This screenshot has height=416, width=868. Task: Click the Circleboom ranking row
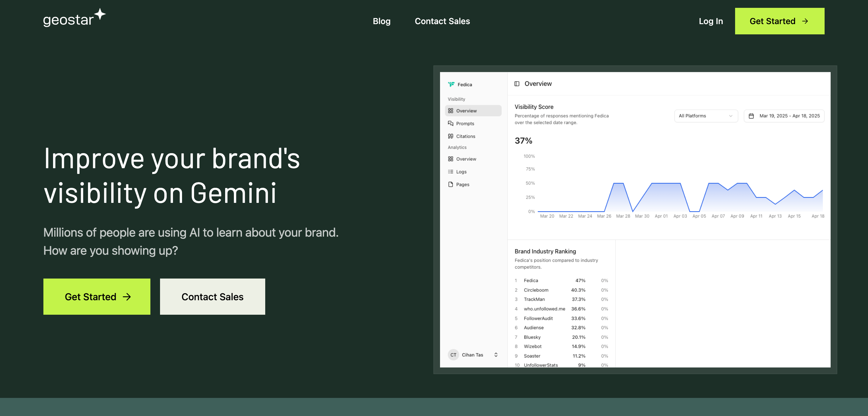pos(561,290)
